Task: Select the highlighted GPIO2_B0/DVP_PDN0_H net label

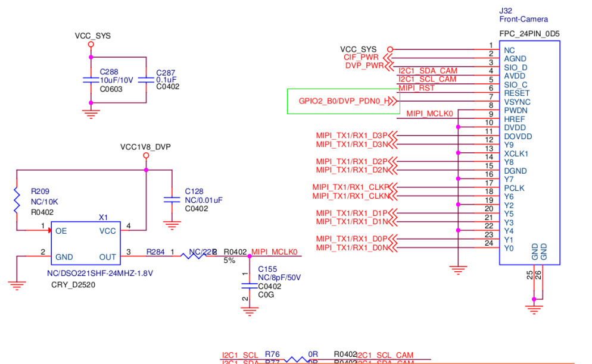Action: pyautogui.click(x=344, y=101)
